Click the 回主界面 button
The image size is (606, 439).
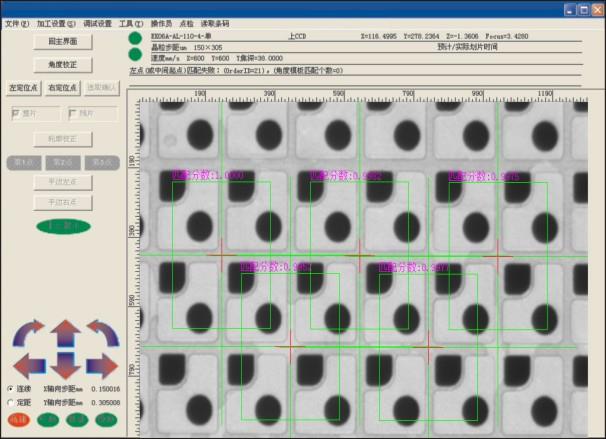63,42
